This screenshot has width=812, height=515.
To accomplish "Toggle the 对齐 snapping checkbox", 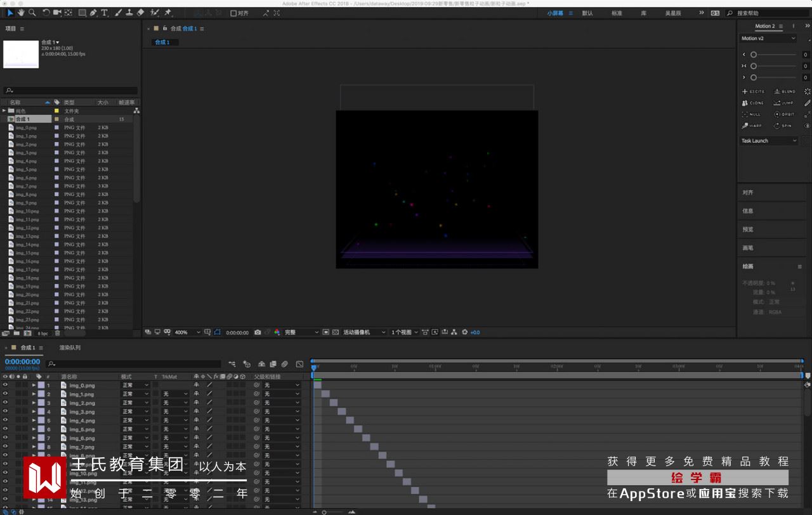I will coord(233,13).
